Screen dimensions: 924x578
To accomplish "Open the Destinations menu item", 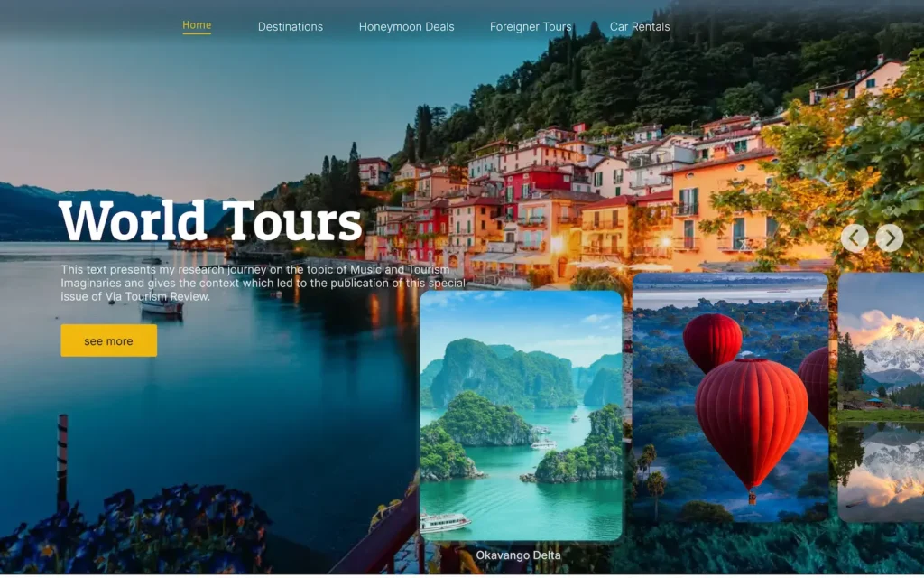I will click(x=291, y=26).
